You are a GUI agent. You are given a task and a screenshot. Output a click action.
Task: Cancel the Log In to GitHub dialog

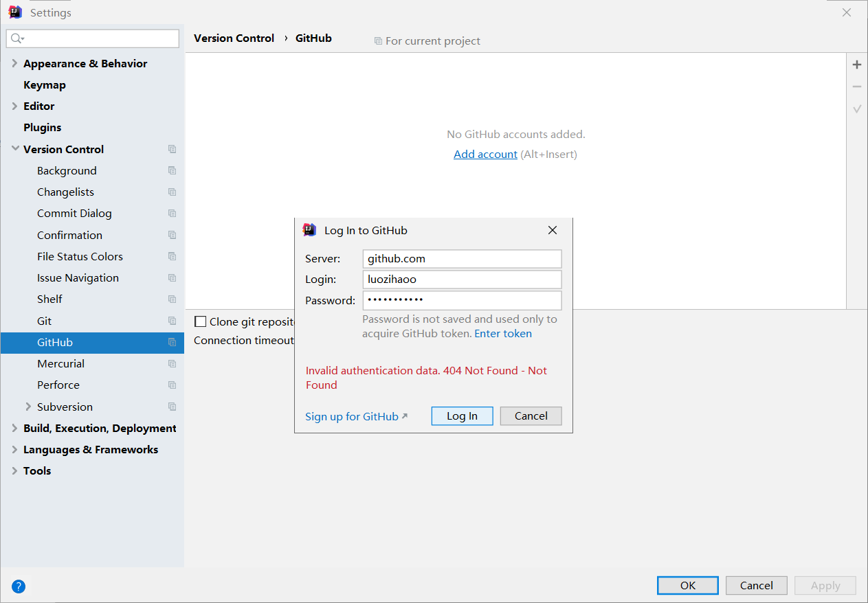[531, 416]
